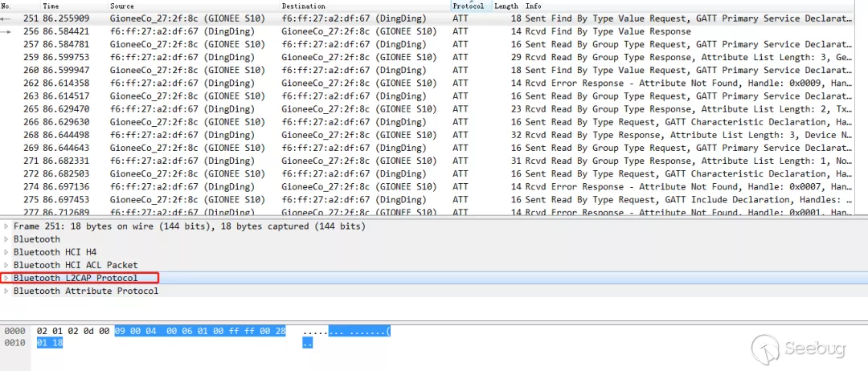868x371 pixels.
Task: Select the Frame 251 details row
Action: click(x=434, y=226)
